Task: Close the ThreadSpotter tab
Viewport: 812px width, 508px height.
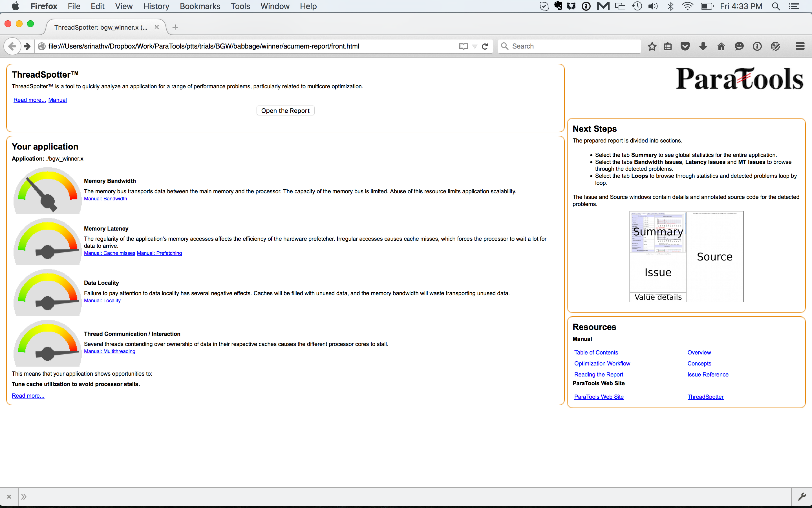Action: (x=157, y=27)
